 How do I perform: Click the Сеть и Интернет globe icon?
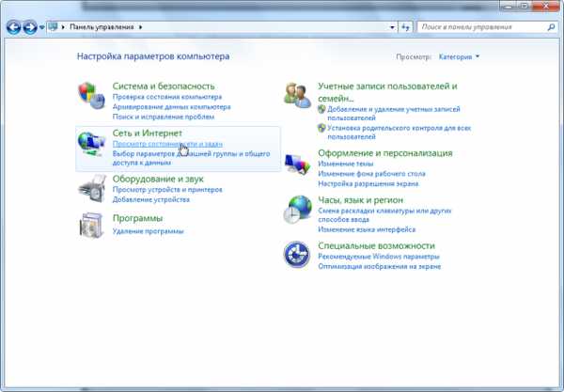tap(91, 143)
